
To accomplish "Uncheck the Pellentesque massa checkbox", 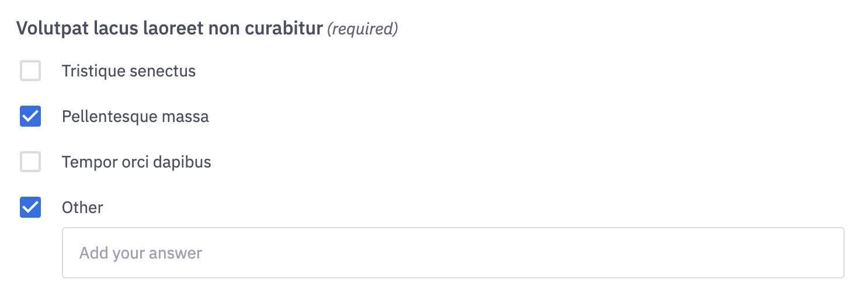I will pyautogui.click(x=30, y=117).
